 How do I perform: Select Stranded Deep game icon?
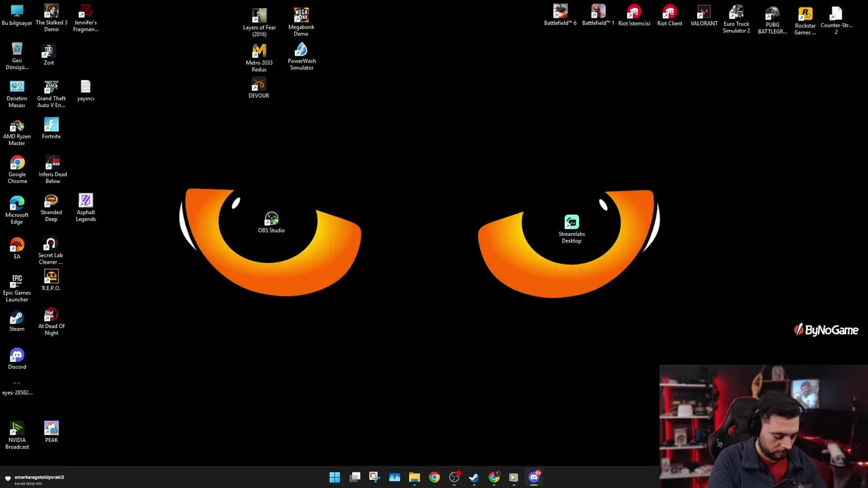tap(51, 208)
